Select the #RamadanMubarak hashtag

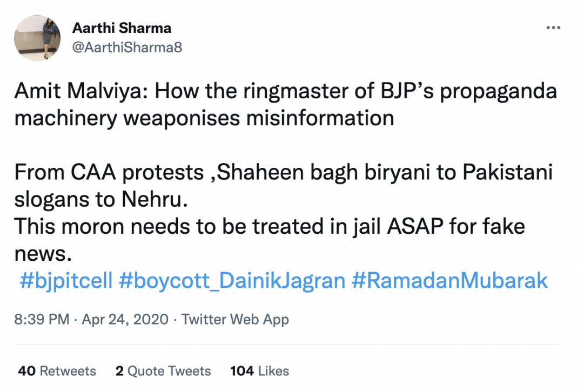pos(449,281)
